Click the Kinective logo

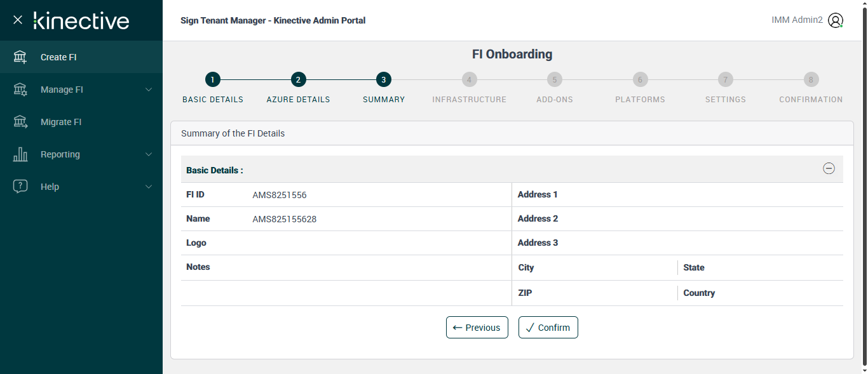(81, 20)
